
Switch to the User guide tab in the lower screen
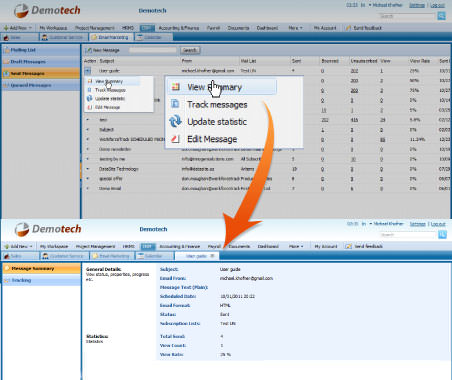196,256
